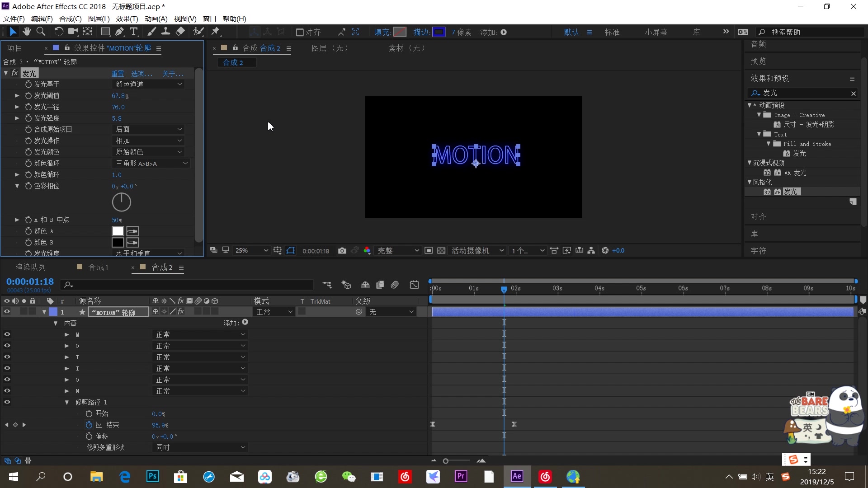Viewport: 868px width, 488px height.
Task: Hide the "MOTION" 轮廓 layer eye
Action: coord(7,312)
